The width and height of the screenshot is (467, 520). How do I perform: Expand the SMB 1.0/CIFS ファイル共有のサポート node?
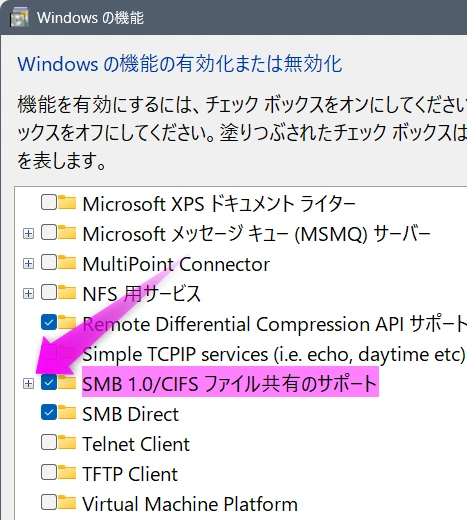pyautogui.click(x=28, y=384)
